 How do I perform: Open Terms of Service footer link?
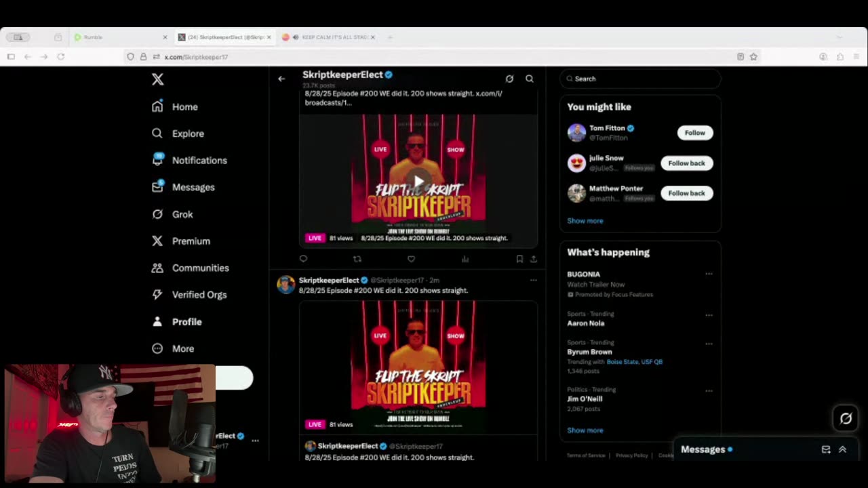click(x=587, y=455)
